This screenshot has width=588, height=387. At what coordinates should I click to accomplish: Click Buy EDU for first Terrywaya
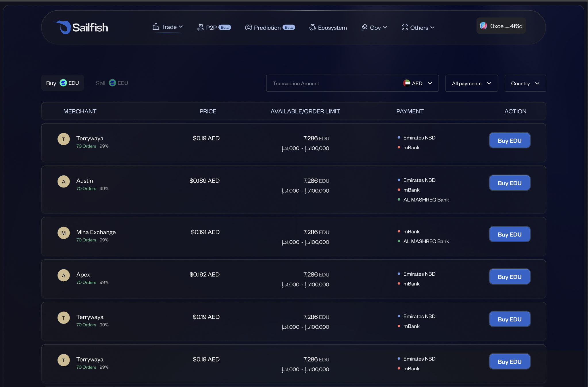pos(510,140)
